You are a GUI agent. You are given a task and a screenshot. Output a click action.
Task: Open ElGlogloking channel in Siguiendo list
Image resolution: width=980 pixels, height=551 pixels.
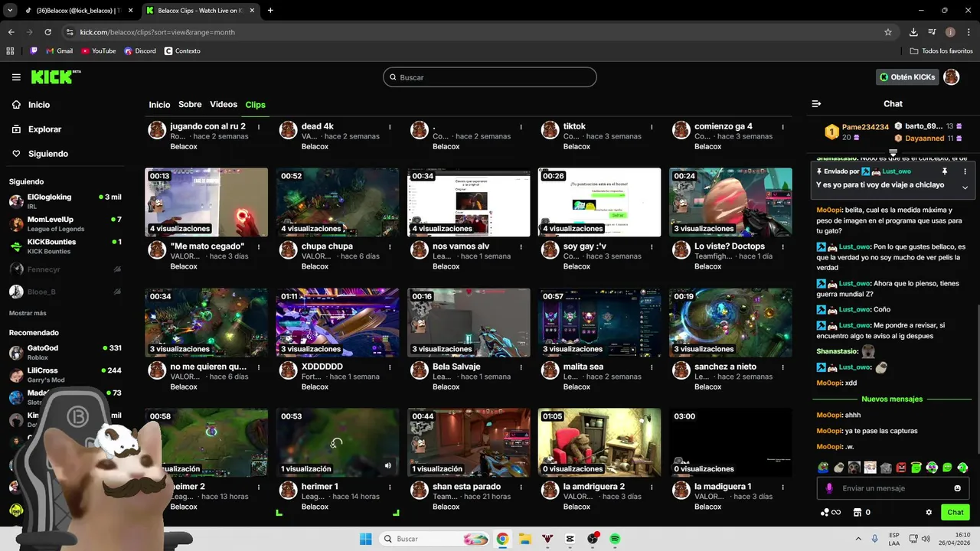(65, 201)
